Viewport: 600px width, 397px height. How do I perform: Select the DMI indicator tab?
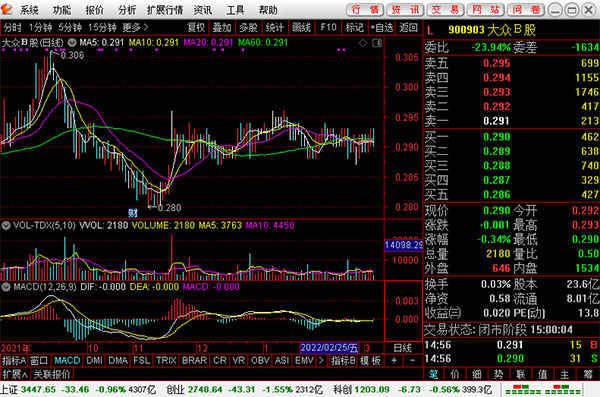point(94,360)
